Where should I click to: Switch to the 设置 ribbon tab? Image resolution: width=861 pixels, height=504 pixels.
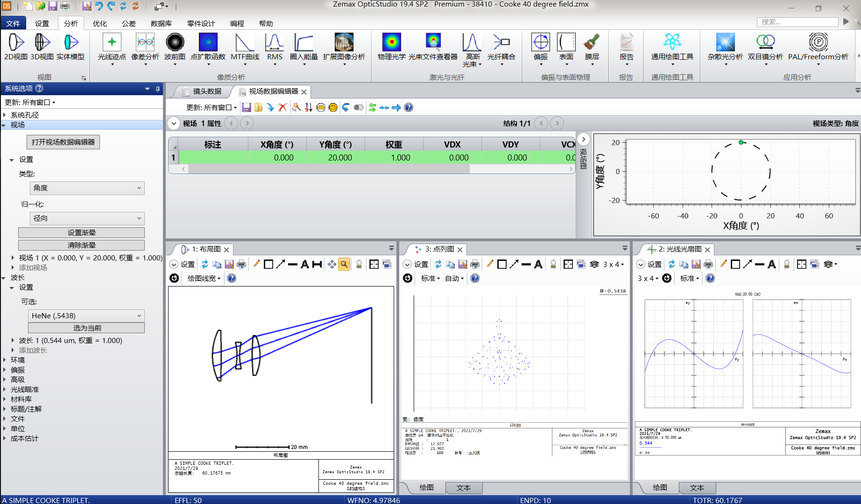click(42, 23)
